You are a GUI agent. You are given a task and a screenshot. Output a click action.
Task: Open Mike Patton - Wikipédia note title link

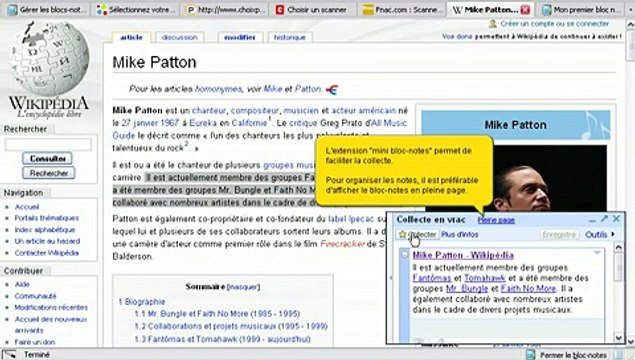463,255
